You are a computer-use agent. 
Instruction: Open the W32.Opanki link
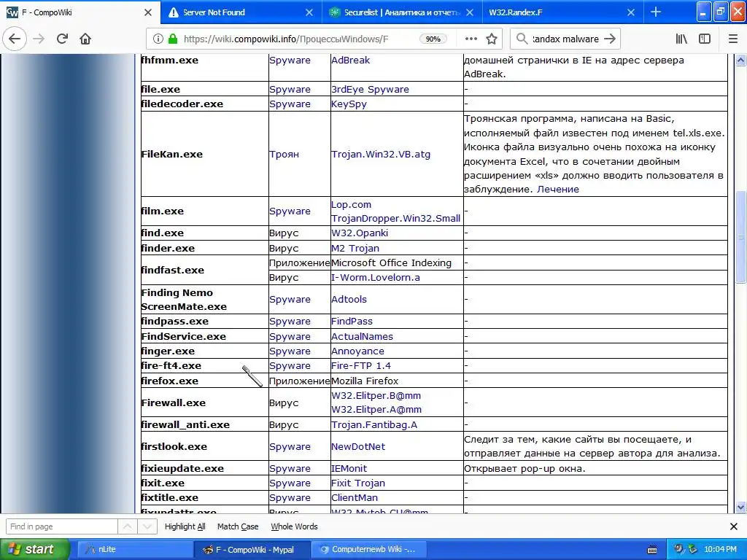tap(360, 233)
